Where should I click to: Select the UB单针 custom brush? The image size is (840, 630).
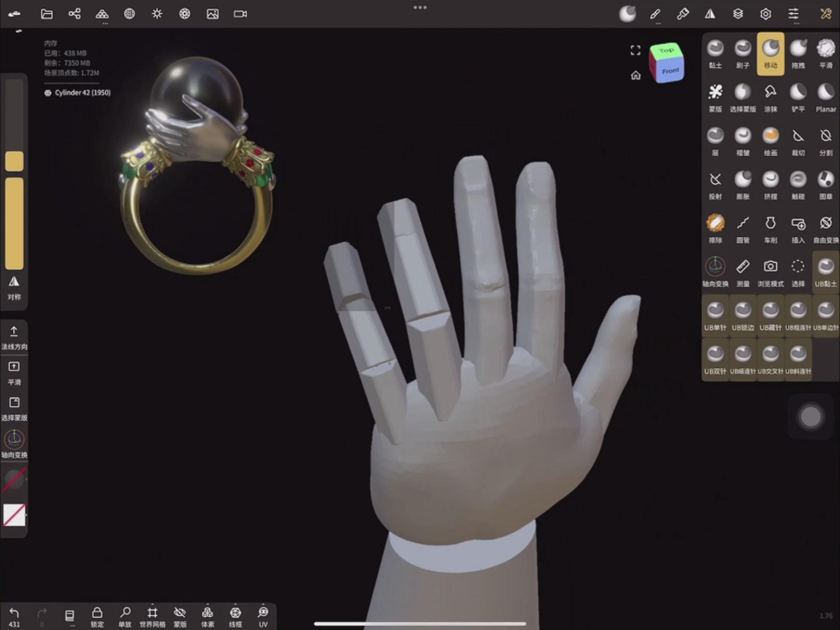point(715,316)
